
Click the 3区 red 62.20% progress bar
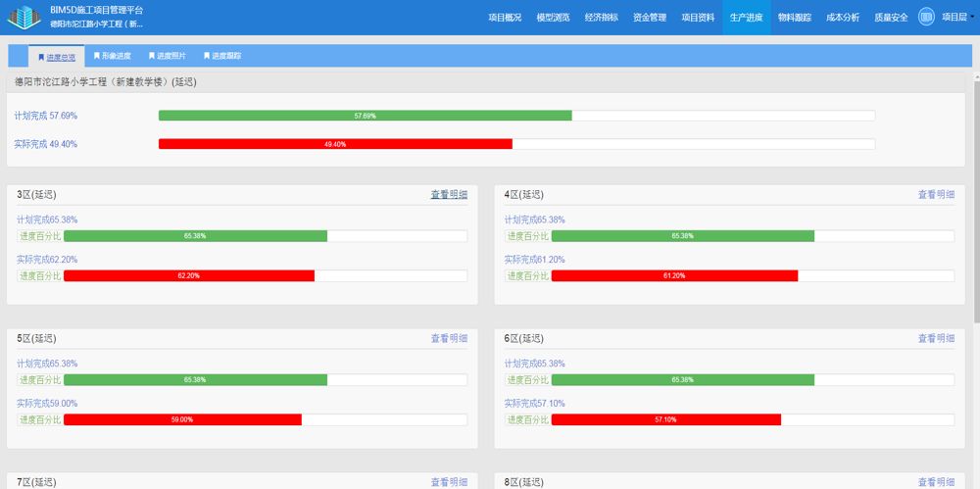pos(189,275)
